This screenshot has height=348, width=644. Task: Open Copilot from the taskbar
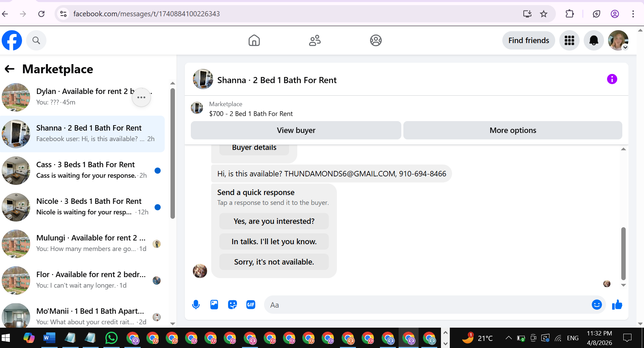(x=29, y=338)
